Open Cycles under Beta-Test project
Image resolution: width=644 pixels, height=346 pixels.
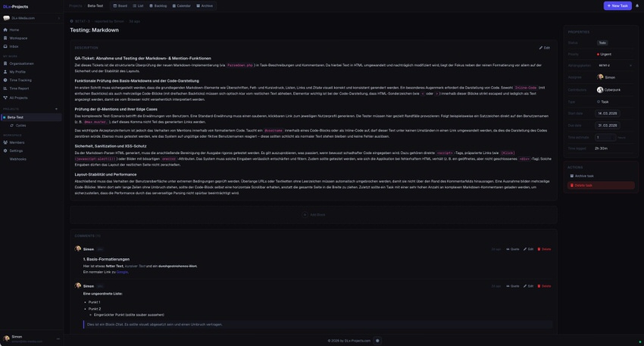[20, 126]
